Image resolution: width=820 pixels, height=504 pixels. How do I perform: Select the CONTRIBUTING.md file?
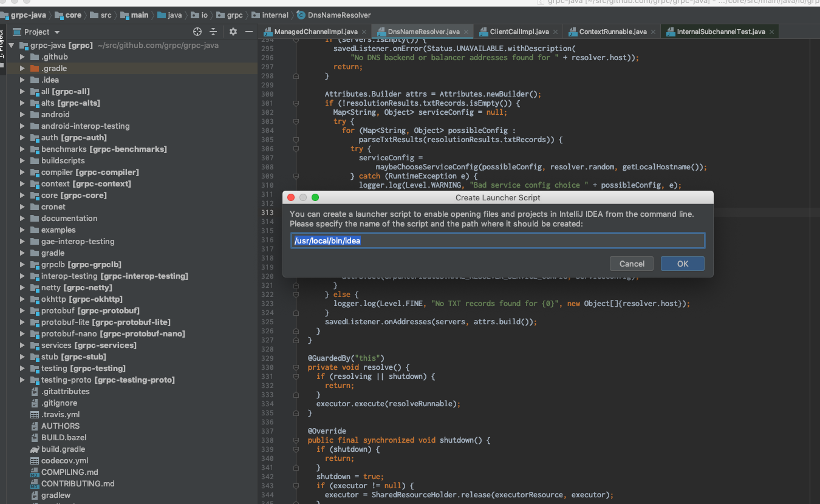point(78,484)
